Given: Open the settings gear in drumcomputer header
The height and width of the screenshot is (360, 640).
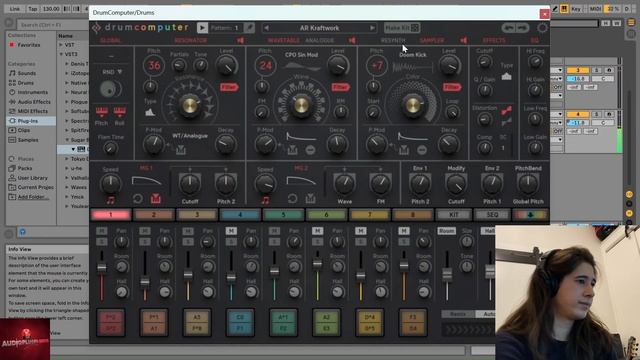Looking at the screenshot, I should (x=542, y=28).
